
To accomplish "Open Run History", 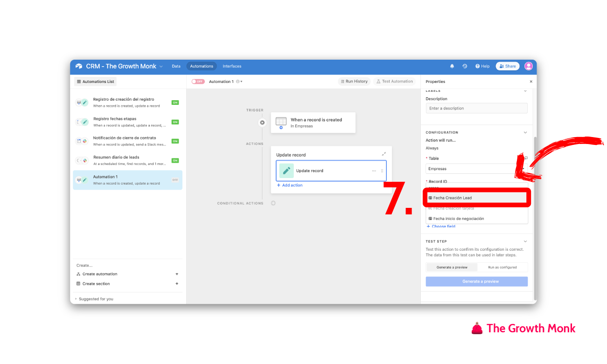I will (354, 82).
